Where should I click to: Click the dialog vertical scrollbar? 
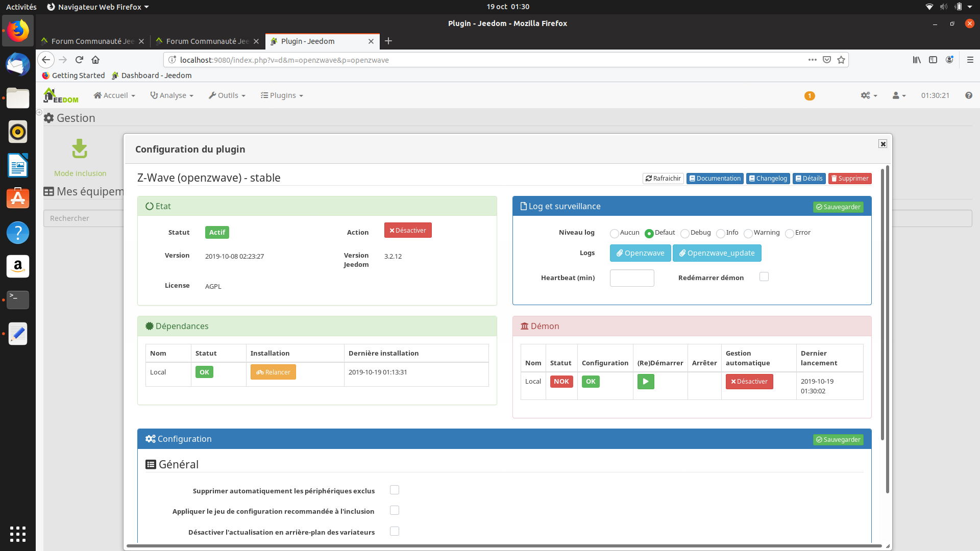(888, 329)
